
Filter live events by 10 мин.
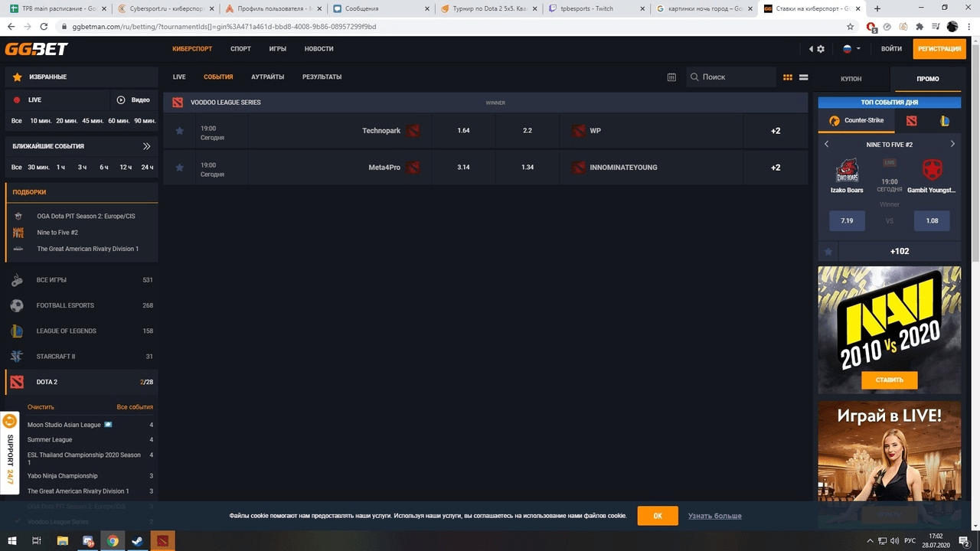40,122
